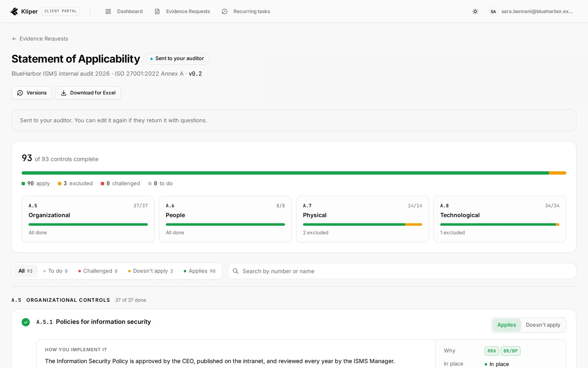Select the Challenged 0 filter tab

coord(98,271)
